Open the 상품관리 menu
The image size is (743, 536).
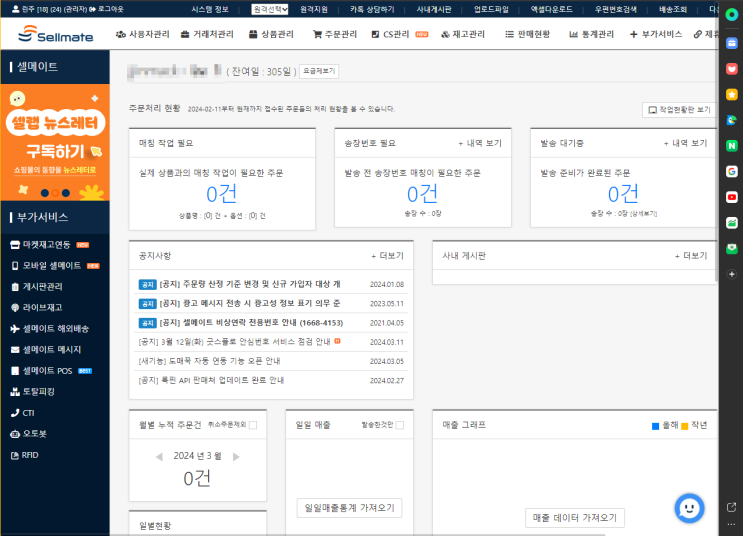tap(272, 34)
